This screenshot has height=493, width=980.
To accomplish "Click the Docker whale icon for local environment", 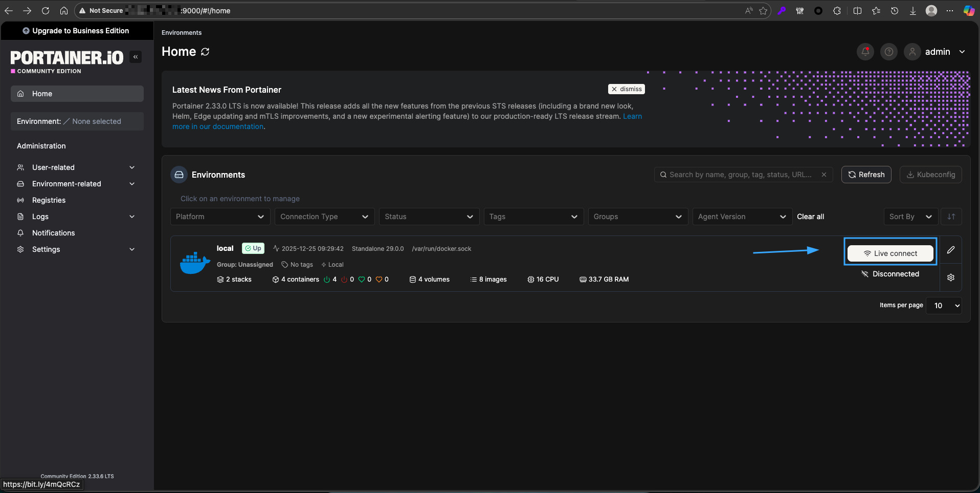I will click(194, 262).
